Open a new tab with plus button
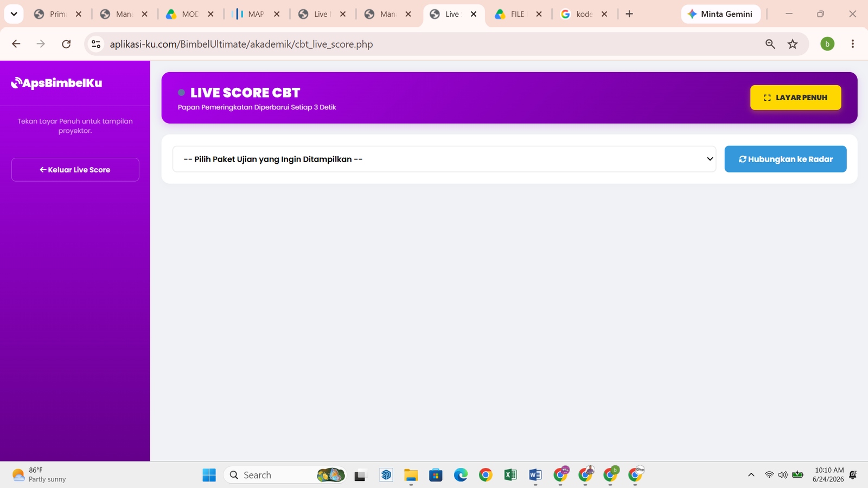Viewport: 868px width, 488px height. (629, 14)
